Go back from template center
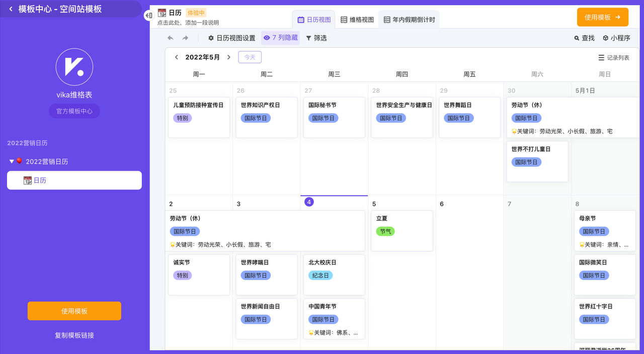This screenshot has width=644, height=354. [x=11, y=9]
